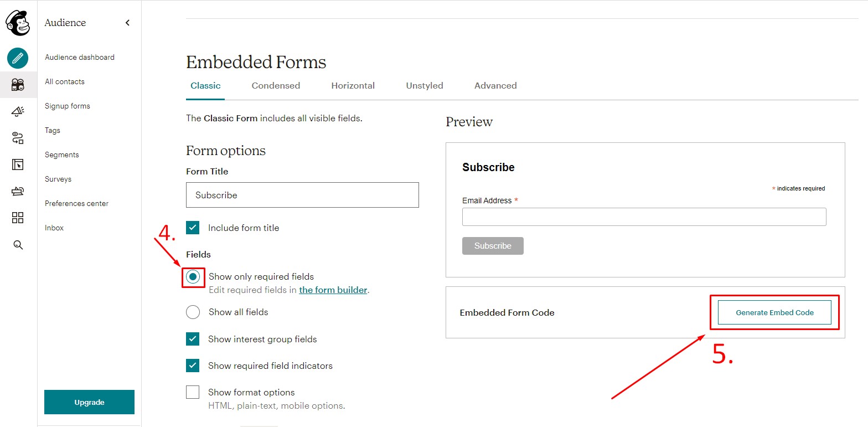Click the Mailchimp Freddie logo
This screenshot has width=868, height=427.
click(x=18, y=23)
